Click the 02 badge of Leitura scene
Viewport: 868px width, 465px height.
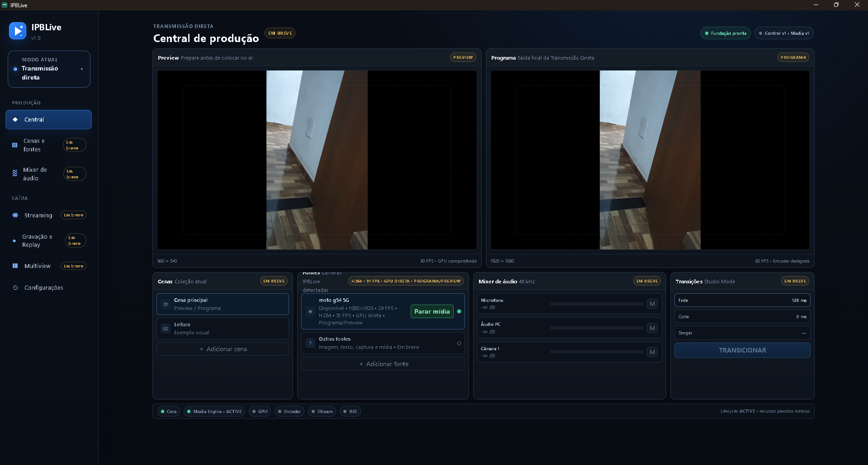[x=166, y=329]
